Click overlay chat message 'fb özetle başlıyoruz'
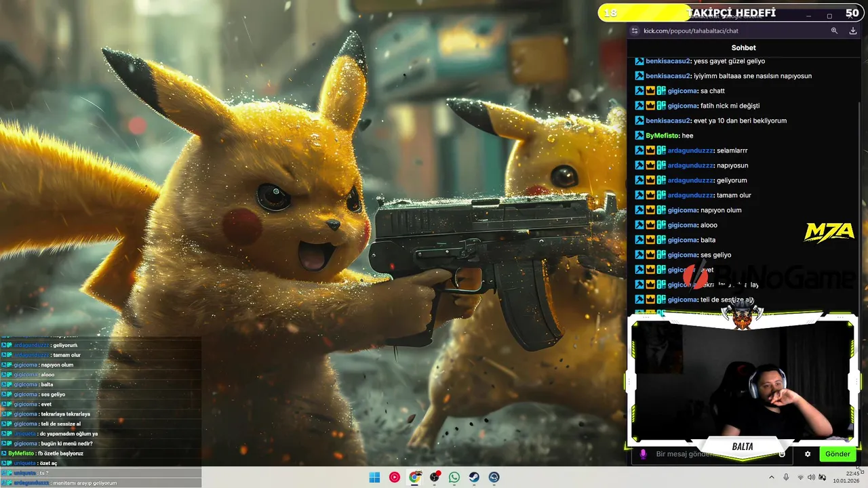The height and width of the screenshot is (488, 868). tap(60, 453)
